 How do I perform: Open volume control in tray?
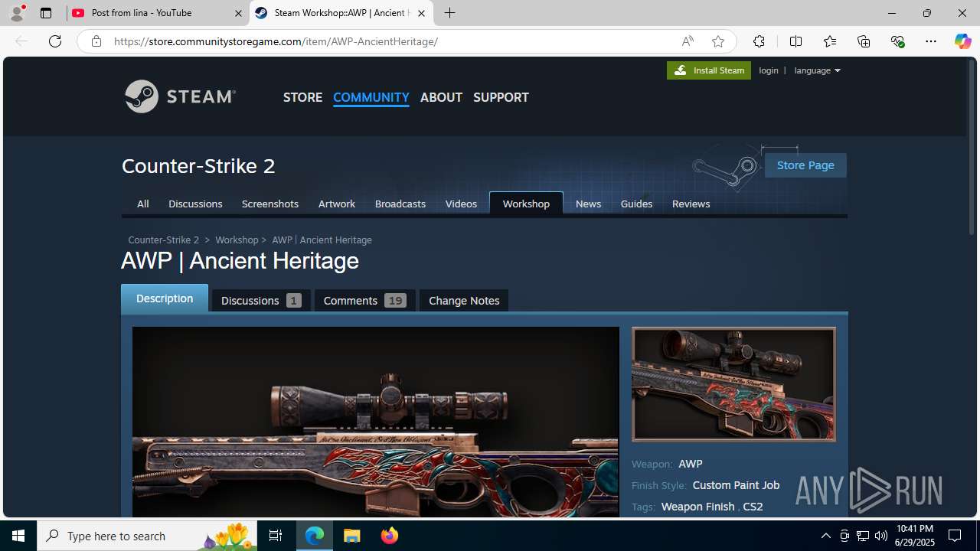click(881, 536)
